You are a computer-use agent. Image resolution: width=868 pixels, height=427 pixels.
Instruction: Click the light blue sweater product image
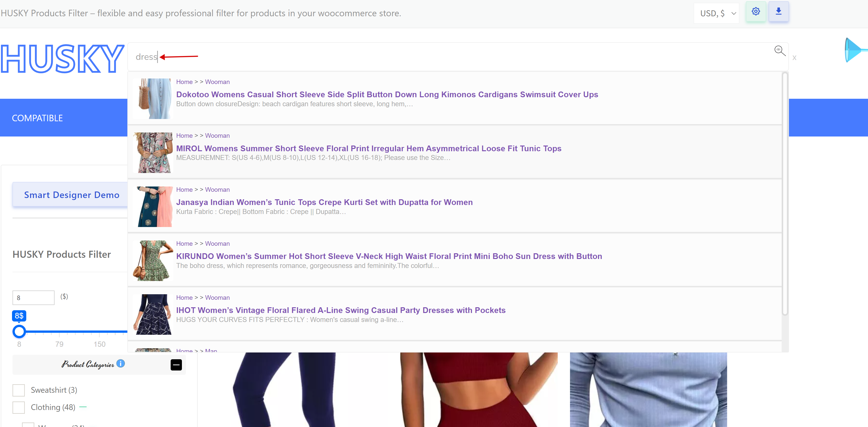[x=648, y=389]
